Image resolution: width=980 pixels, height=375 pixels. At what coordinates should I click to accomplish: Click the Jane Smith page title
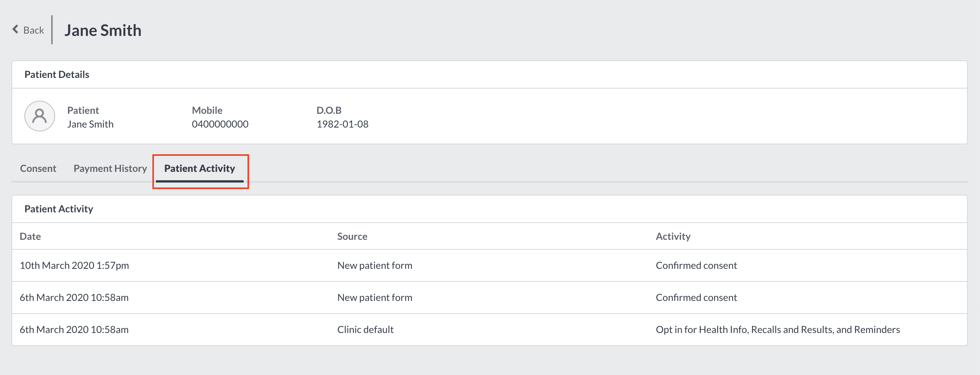[x=103, y=30]
